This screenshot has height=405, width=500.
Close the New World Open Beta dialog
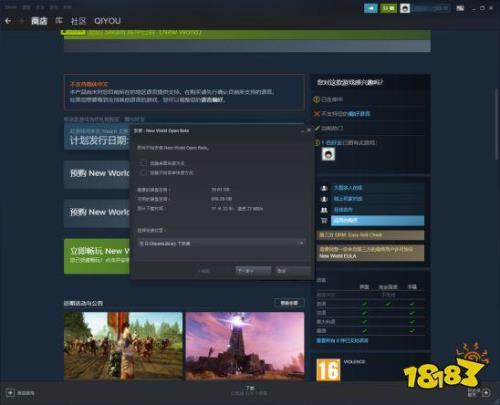tap(309, 130)
